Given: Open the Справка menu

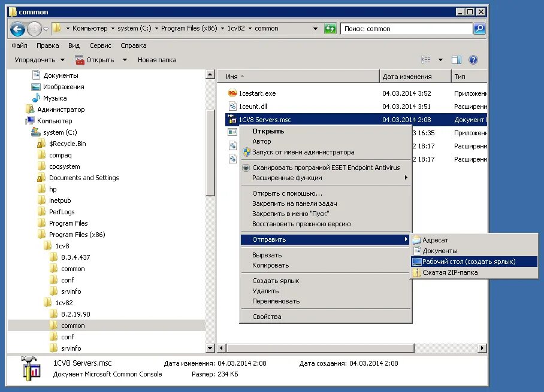Looking at the screenshot, I should 133,45.
